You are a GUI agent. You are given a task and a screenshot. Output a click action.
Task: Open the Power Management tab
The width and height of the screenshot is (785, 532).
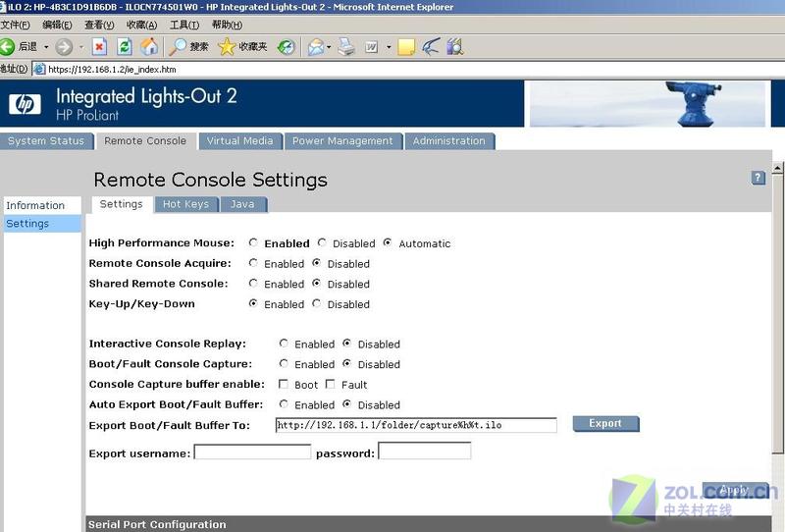(x=342, y=140)
